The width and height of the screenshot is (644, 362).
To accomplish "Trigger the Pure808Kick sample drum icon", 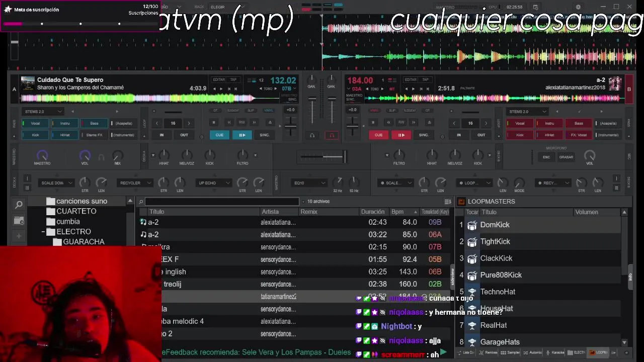I will pos(472,275).
